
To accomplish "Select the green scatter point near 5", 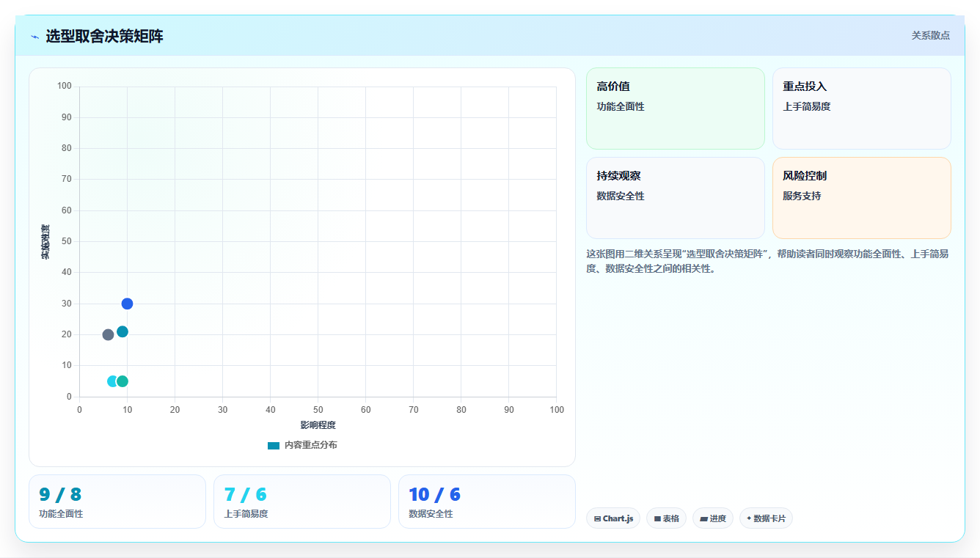I will point(122,381).
